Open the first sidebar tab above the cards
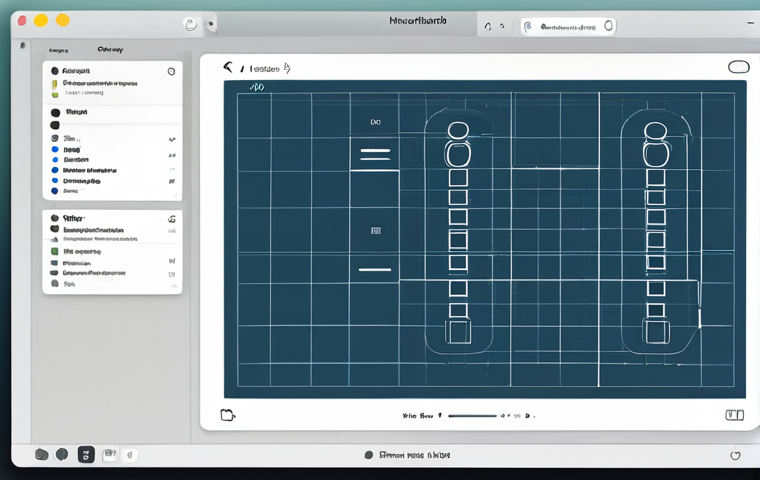Screen dimensions: 760x480 coord(59,50)
